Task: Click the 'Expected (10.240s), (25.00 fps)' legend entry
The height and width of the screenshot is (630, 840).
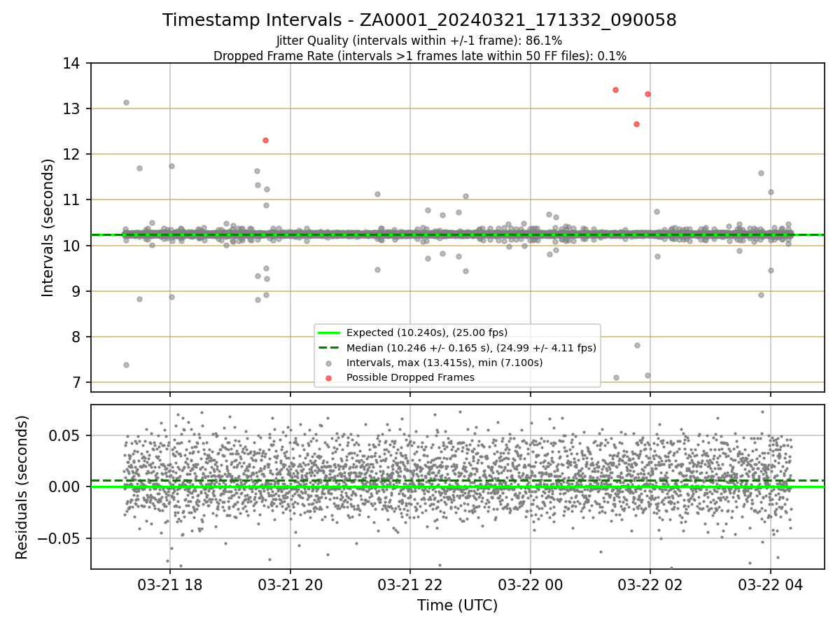Action: (427, 332)
